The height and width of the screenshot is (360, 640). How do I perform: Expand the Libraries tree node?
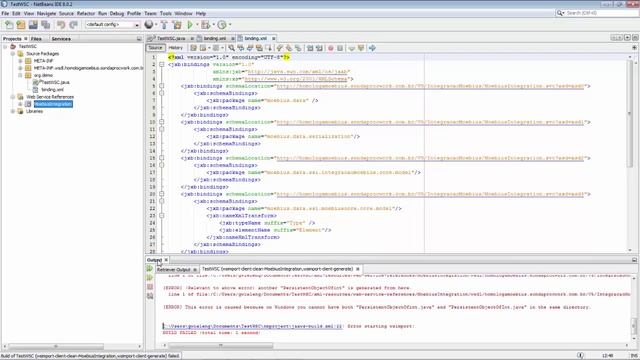(13, 111)
